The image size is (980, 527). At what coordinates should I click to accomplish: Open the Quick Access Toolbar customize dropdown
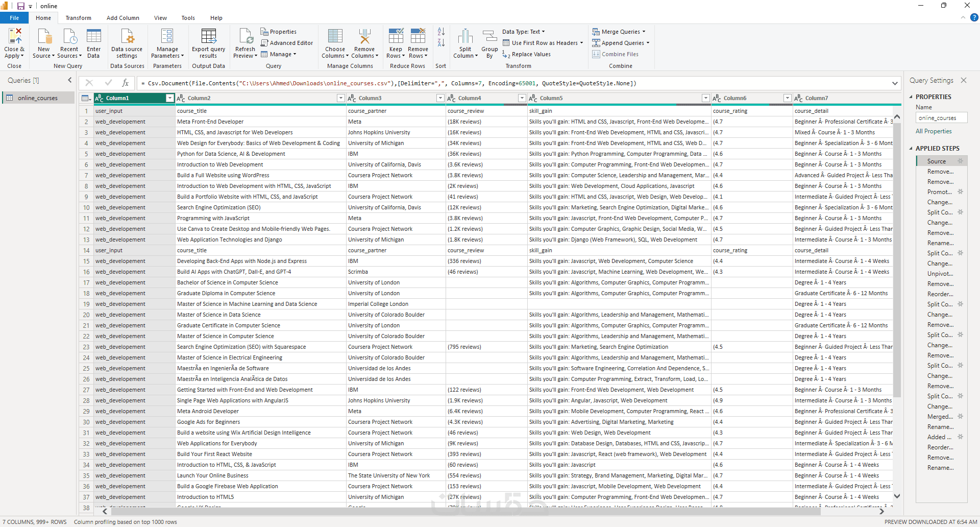31,6
